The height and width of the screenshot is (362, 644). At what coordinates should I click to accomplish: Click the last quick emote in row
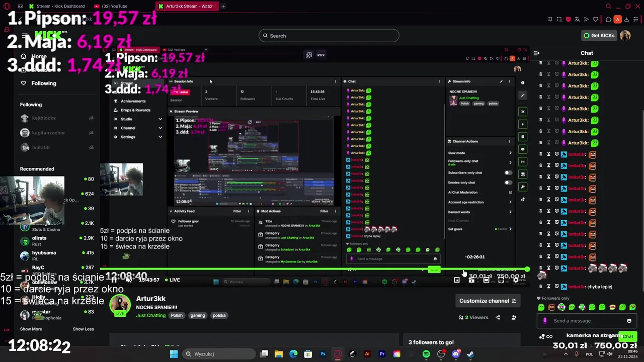click(x=633, y=307)
